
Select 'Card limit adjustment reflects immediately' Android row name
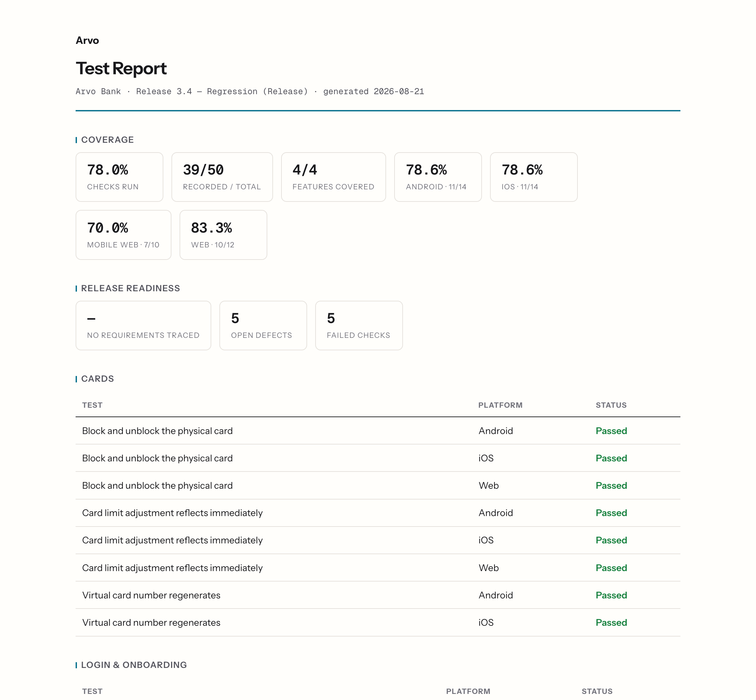click(172, 513)
